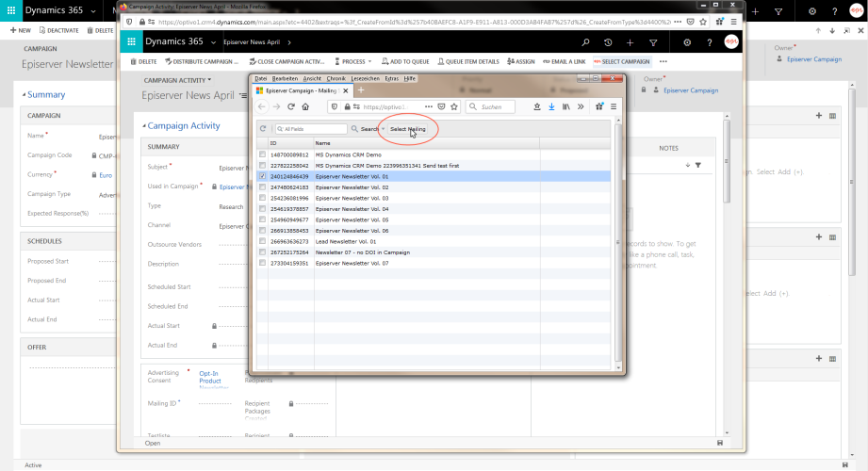Collapse the Campaign Activity section
Screen dimensions: 868x471
(144, 126)
